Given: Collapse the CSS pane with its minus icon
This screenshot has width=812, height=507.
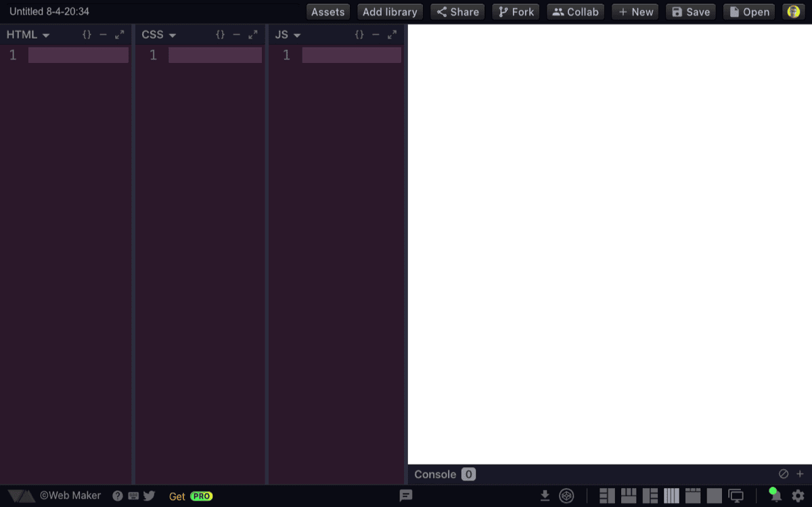Looking at the screenshot, I should [x=237, y=35].
